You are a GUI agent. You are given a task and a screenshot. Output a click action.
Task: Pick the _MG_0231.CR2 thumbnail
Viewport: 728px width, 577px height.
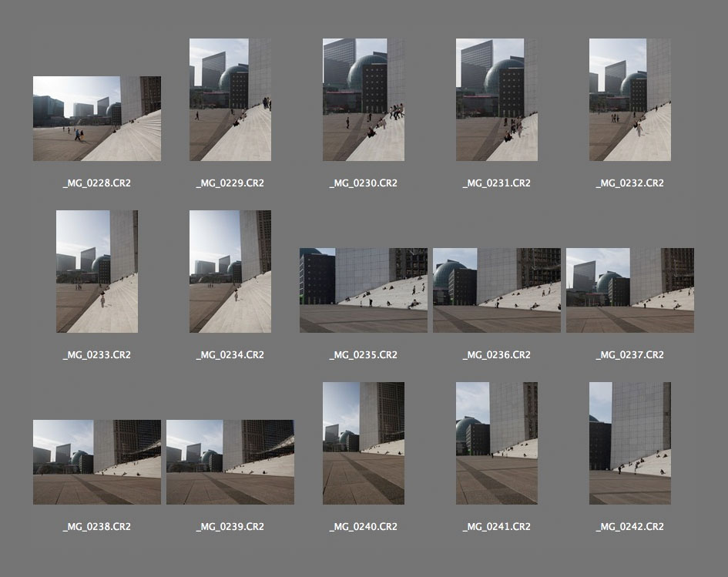[x=496, y=100]
